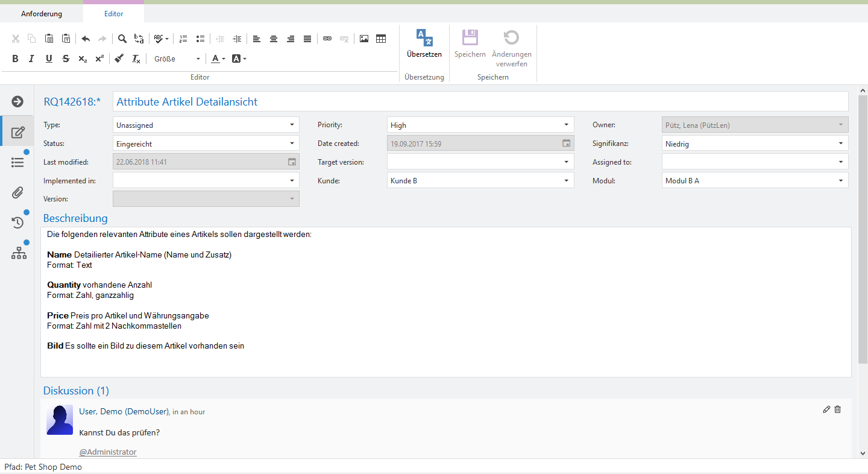Open the find (magnifier) tool
This screenshot has width=868, height=474.
coord(122,39)
